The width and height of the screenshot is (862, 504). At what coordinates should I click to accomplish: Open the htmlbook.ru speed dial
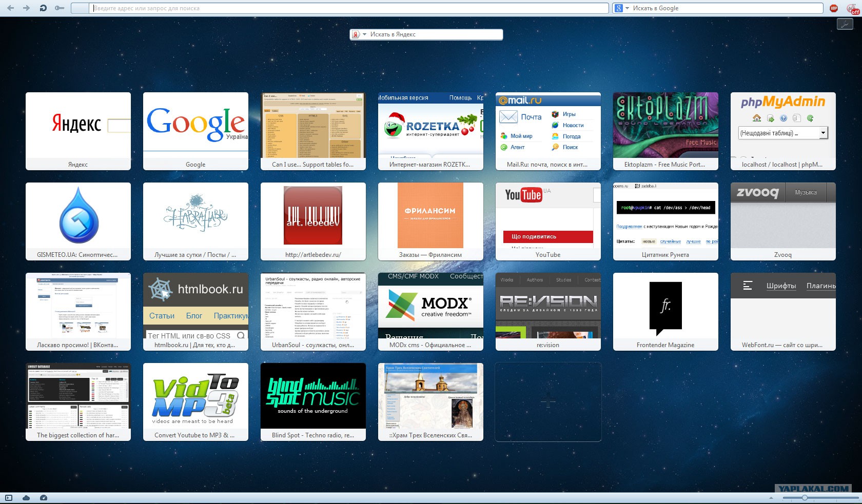pos(195,312)
